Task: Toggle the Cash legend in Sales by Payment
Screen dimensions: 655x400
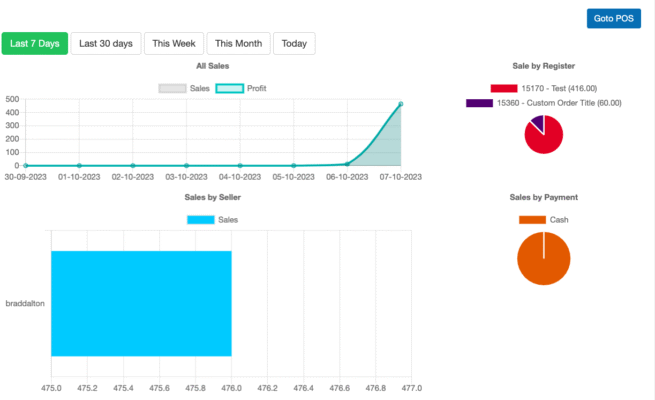Action: (x=544, y=219)
